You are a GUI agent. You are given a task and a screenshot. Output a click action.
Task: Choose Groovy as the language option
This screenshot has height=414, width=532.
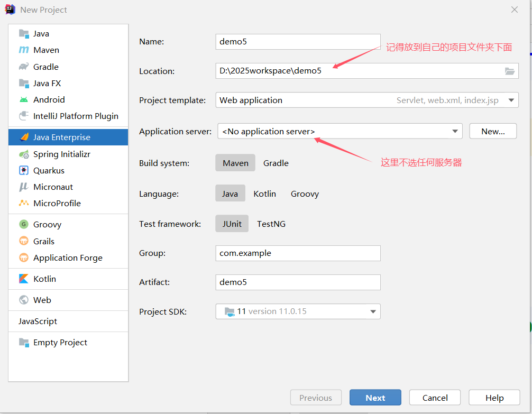click(305, 194)
